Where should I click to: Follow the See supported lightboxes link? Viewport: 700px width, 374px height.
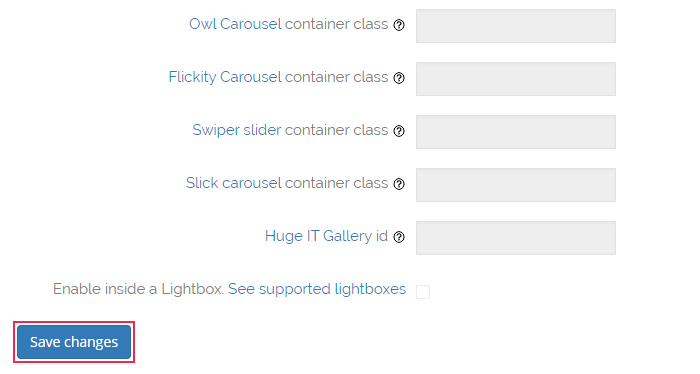317,289
